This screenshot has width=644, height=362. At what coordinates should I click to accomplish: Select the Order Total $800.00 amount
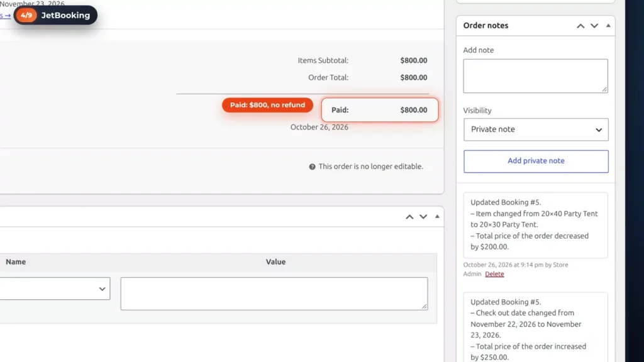coord(414,77)
